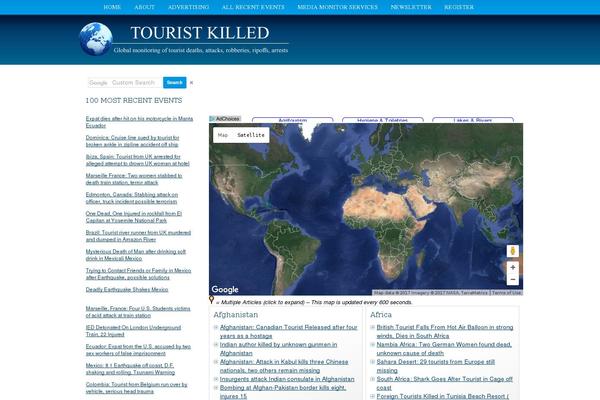This screenshot has width=600, height=400.
Task: Click the Africa section heading
Action: point(381,315)
